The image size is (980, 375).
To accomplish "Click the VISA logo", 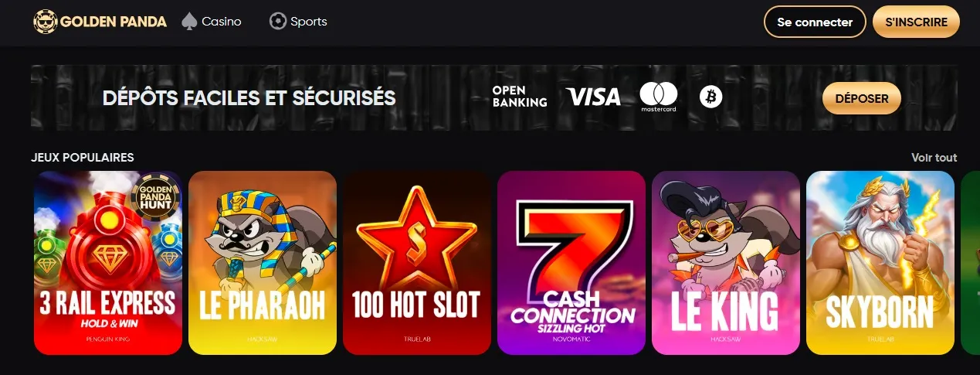I will pyautogui.click(x=593, y=97).
